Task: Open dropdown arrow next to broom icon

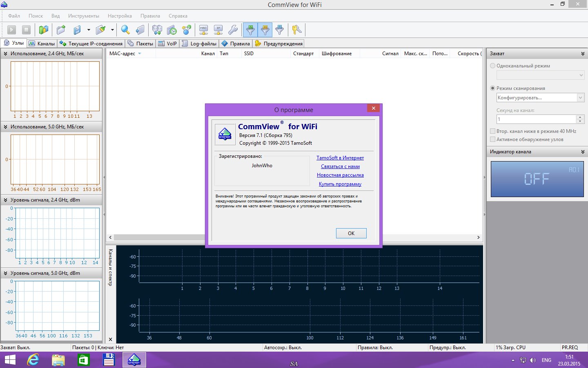Action: pyautogui.click(x=112, y=30)
